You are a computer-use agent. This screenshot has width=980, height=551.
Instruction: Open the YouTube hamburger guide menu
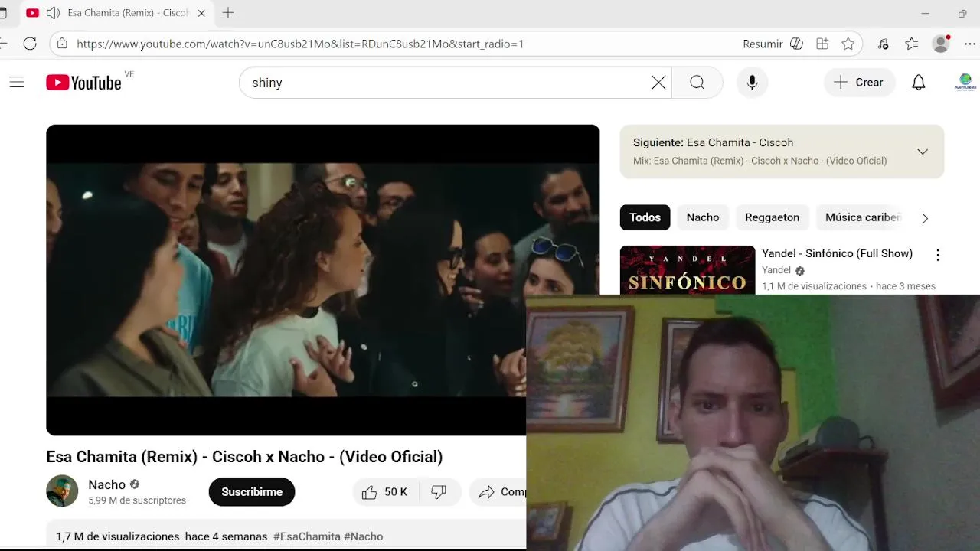[17, 82]
